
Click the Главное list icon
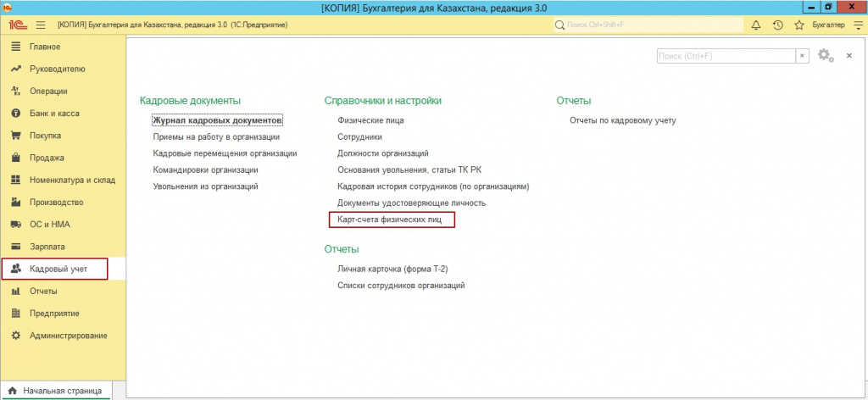pos(15,47)
